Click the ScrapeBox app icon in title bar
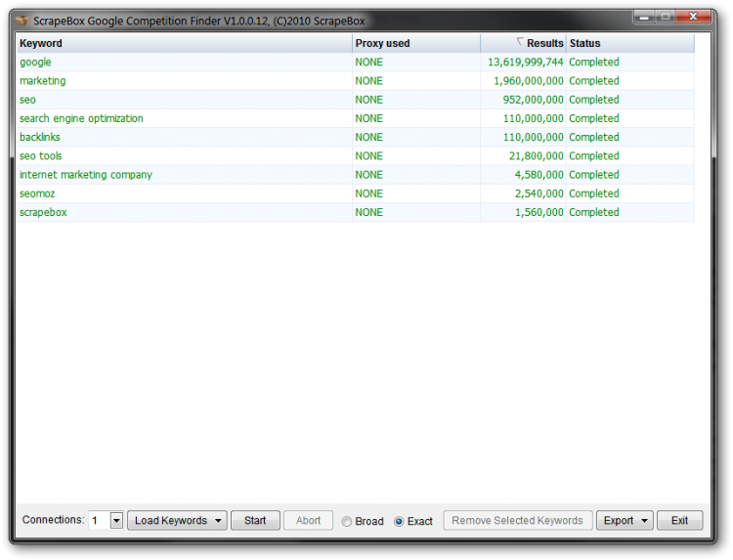Screen dimensions: 733x560 click(22, 21)
